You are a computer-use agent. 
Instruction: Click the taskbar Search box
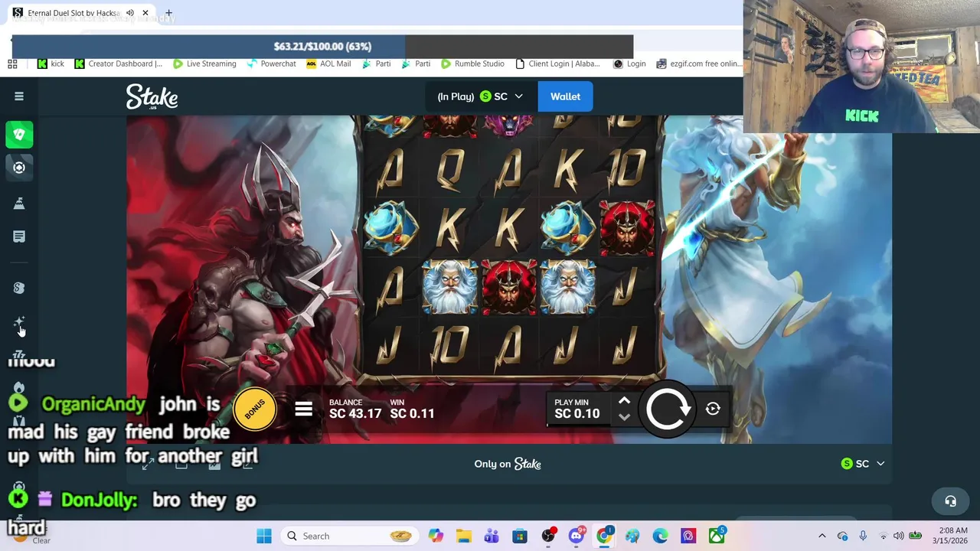click(x=348, y=536)
